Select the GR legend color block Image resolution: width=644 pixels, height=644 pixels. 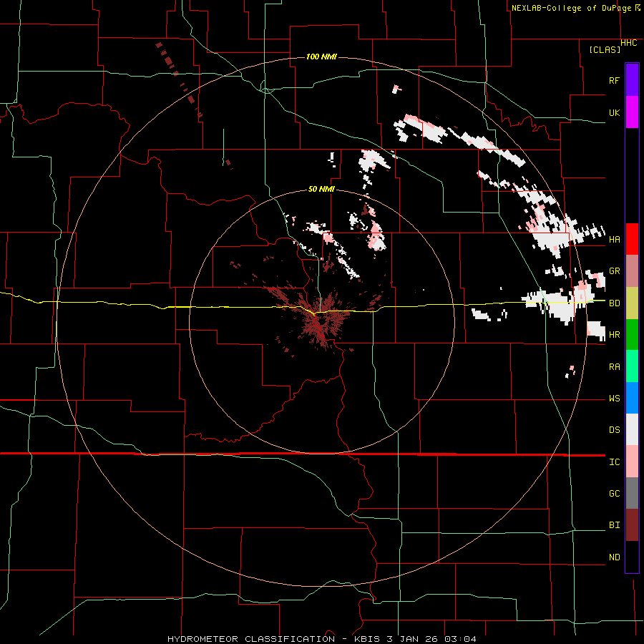click(632, 271)
